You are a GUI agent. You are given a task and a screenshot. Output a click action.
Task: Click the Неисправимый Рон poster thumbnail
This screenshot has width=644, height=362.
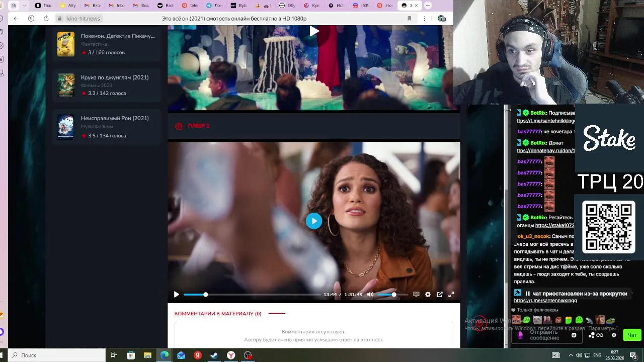(x=65, y=127)
